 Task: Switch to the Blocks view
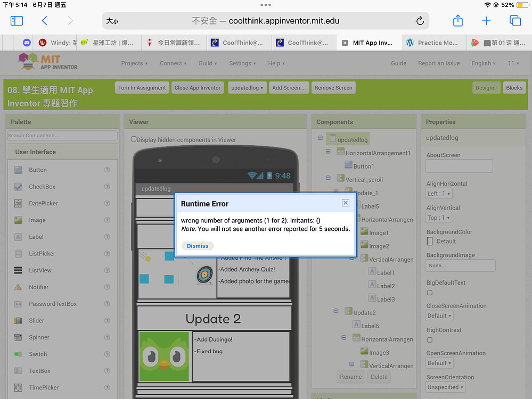(514, 87)
